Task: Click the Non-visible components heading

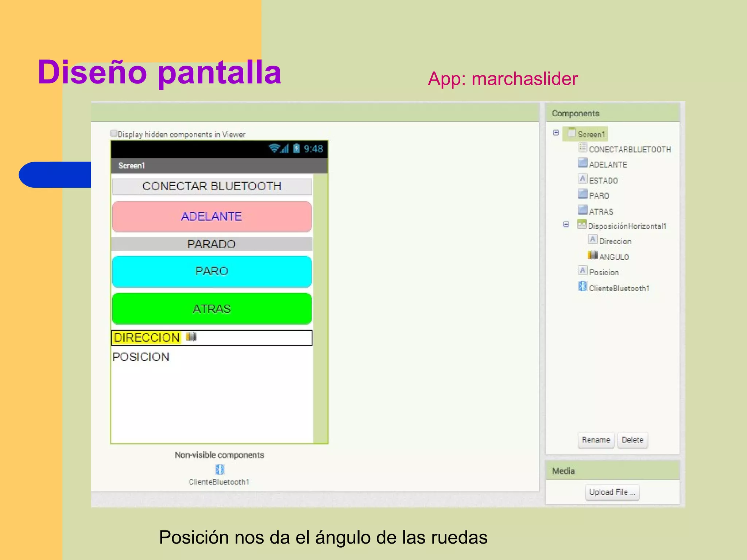Action: pos(219,455)
